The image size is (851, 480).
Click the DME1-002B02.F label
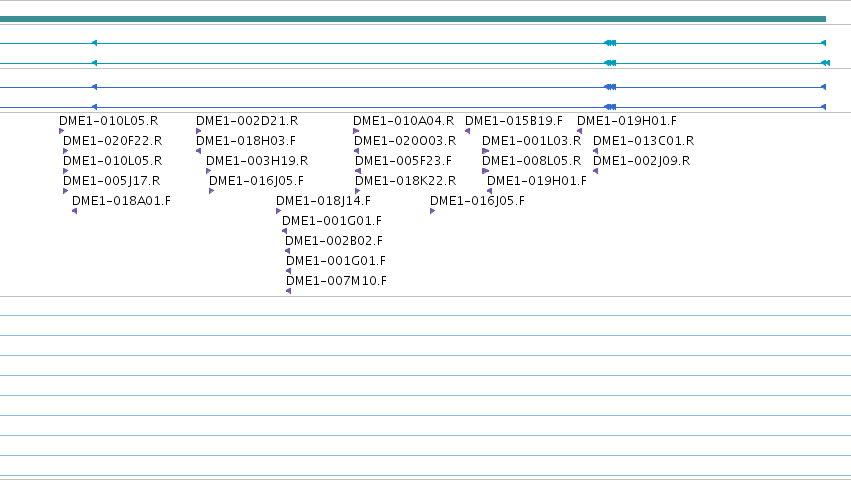click(334, 241)
